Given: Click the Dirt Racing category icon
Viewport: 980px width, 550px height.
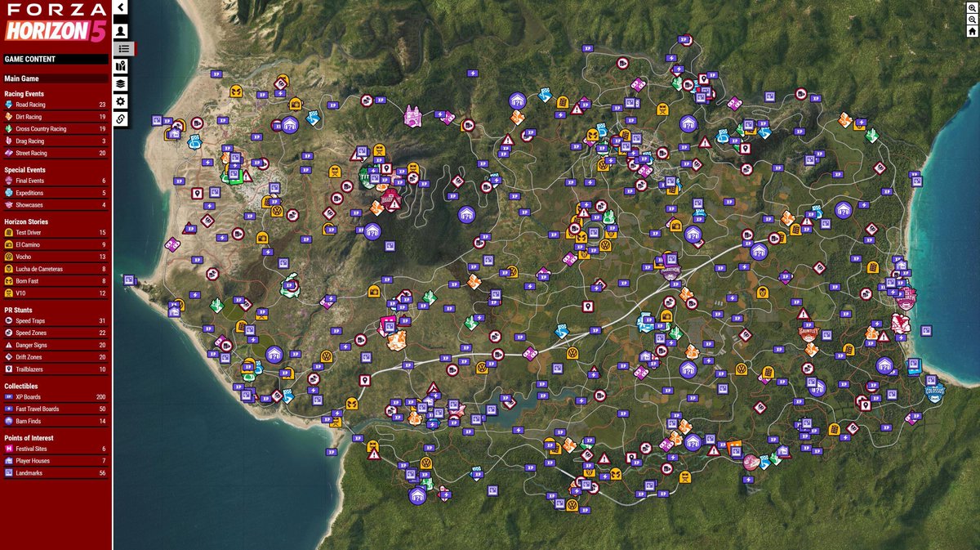Looking at the screenshot, I should click(9, 117).
